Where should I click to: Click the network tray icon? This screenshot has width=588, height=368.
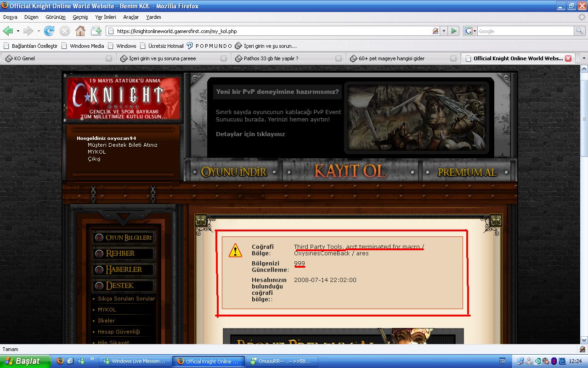coord(520,361)
